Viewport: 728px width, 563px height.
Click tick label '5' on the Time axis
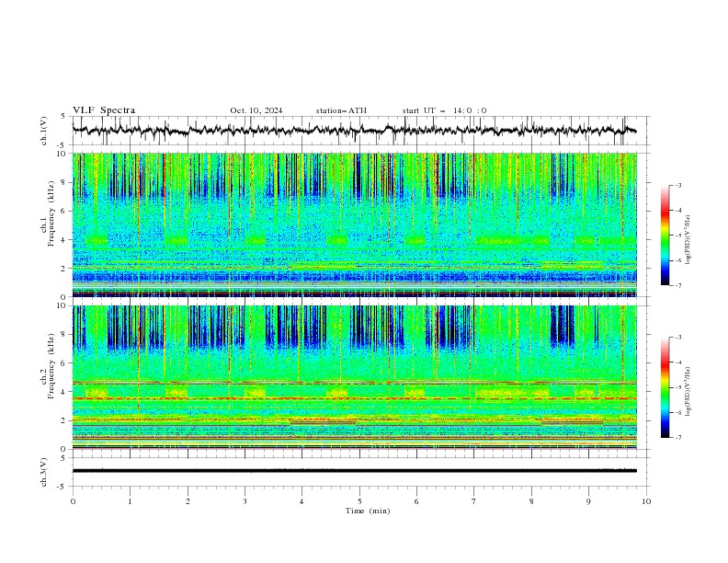pyautogui.click(x=359, y=501)
